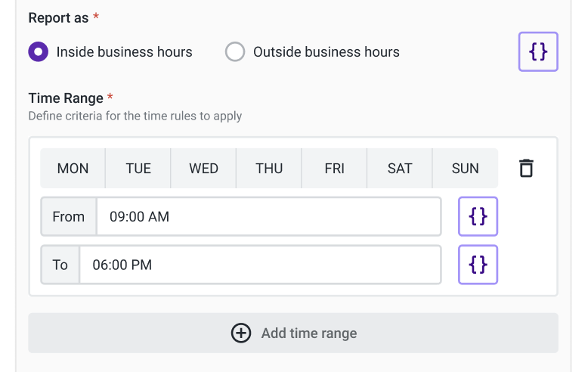Select Outside business hours radio option
The image size is (588, 372).
(x=235, y=52)
